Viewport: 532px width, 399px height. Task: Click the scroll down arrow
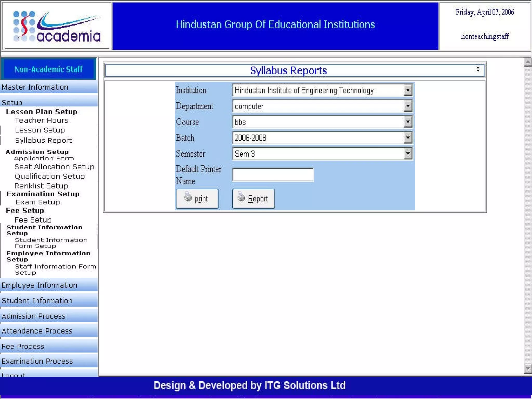(528, 368)
